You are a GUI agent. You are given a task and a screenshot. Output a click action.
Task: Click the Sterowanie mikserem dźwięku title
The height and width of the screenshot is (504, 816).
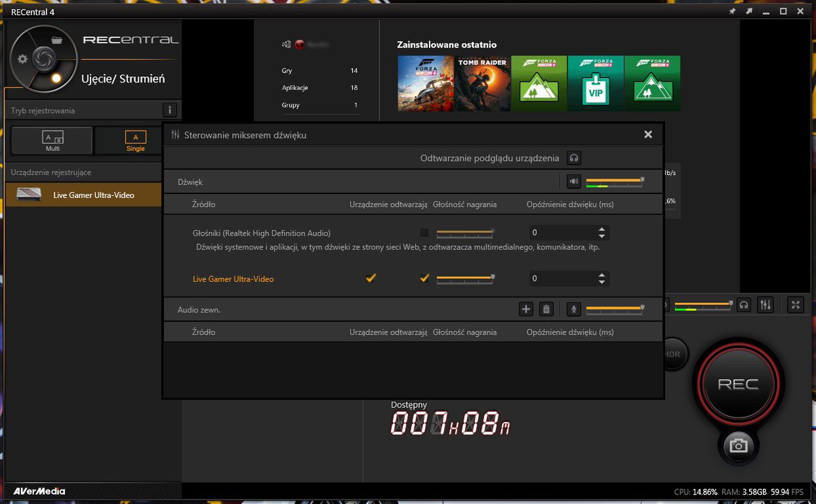245,135
